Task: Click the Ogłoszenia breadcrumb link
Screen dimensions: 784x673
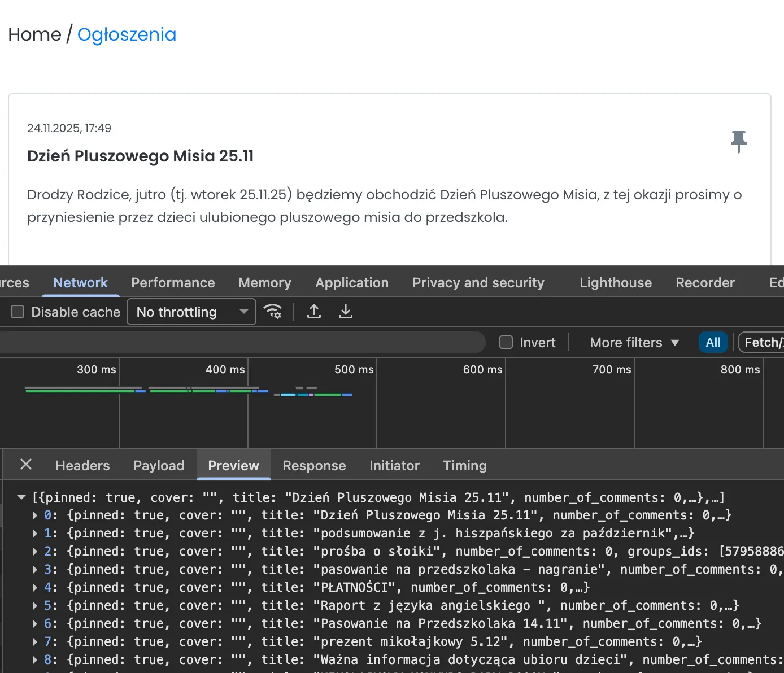Action: [127, 34]
